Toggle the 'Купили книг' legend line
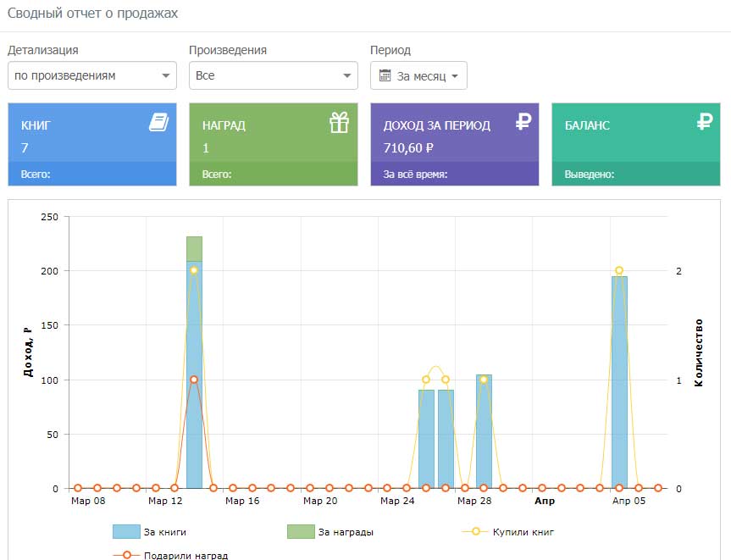This screenshot has width=731, height=560. click(x=508, y=532)
